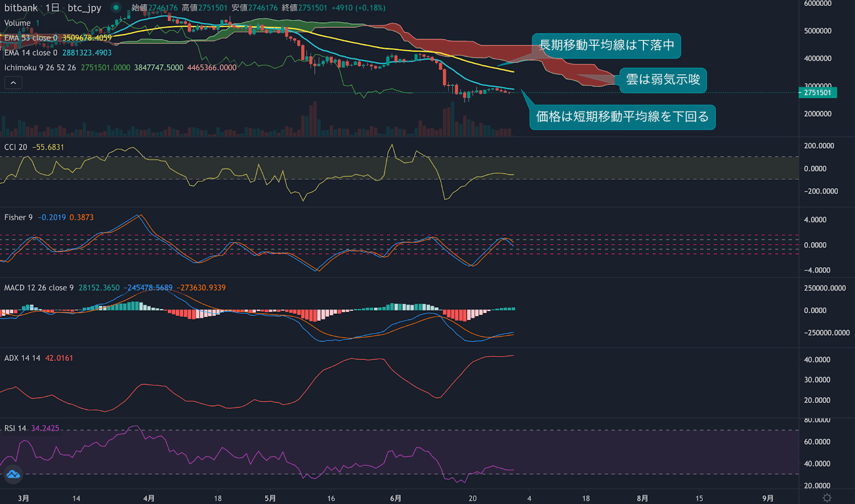Select the 長期移動平均線は下落中 callout annotation
Image resolution: width=855 pixels, height=504 pixels.
[x=606, y=45]
